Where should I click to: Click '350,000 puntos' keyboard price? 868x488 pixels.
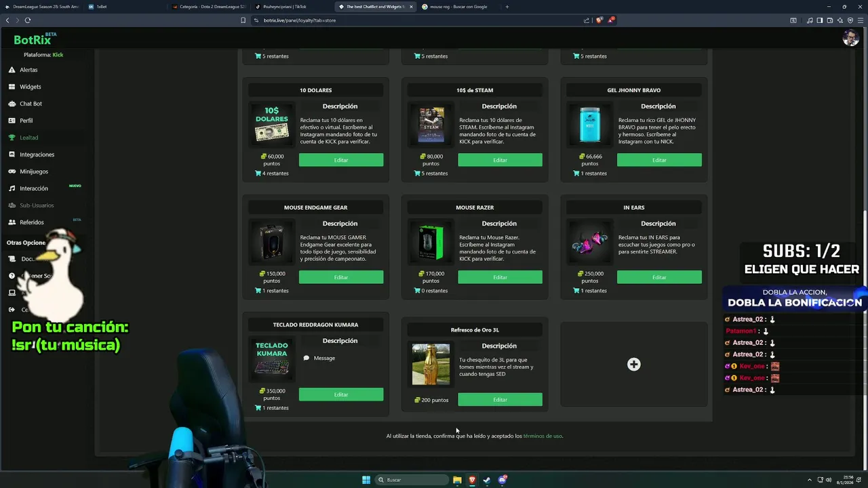point(272,394)
